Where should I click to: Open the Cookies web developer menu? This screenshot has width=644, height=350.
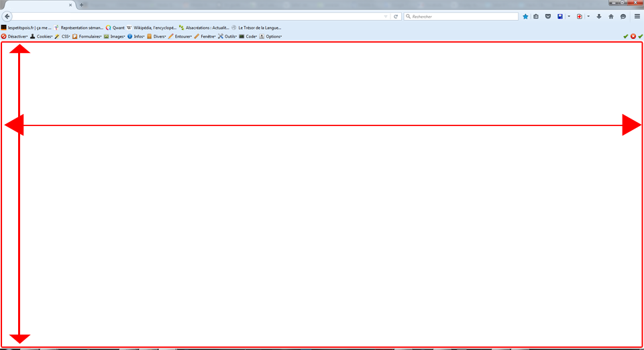click(41, 36)
